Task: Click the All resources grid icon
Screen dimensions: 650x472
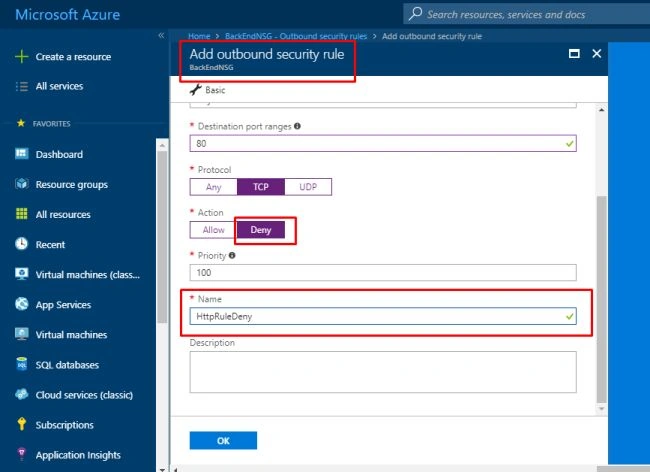Action: pyautogui.click(x=22, y=214)
